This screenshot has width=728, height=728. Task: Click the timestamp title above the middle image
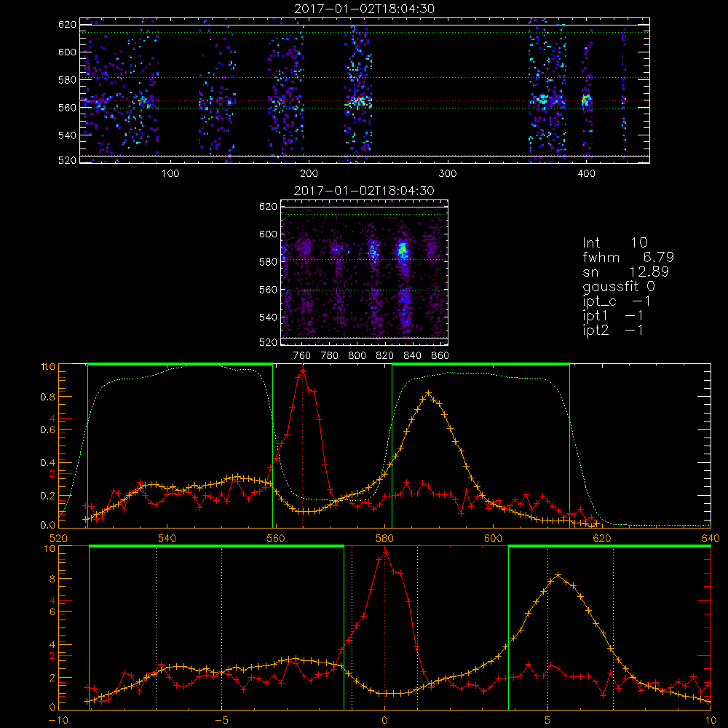click(x=365, y=191)
